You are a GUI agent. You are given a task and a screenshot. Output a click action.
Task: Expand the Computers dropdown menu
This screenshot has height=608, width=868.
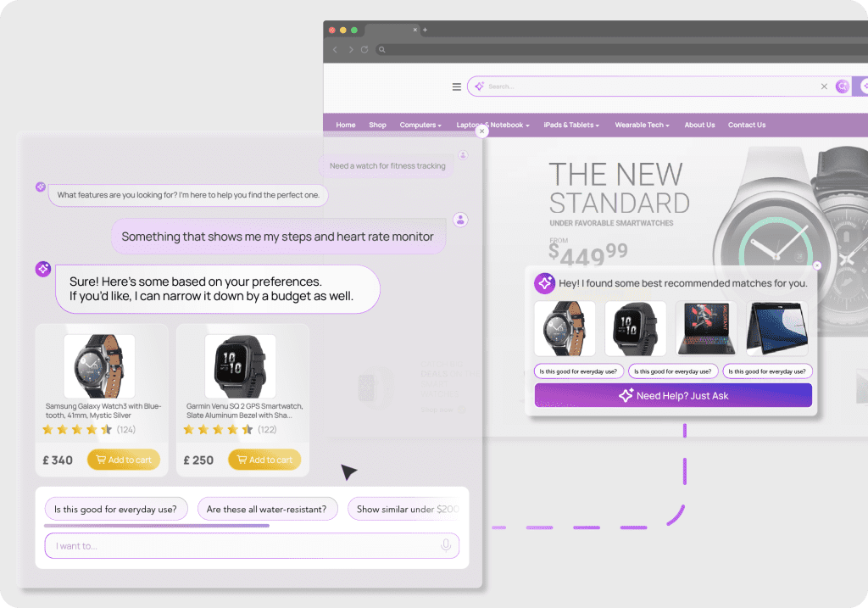click(x=420, y=126)
